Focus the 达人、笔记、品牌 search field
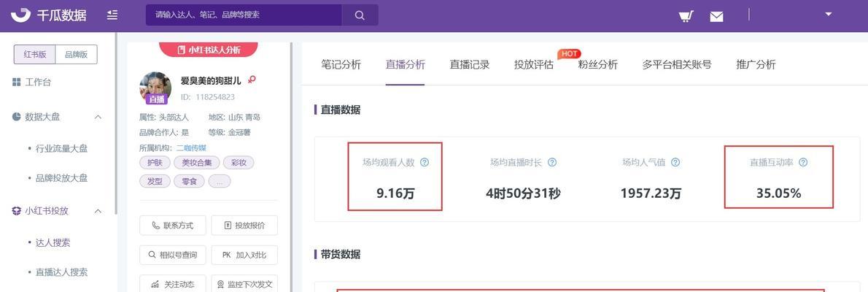The width and height of the screenshot is (868, 292). click(244, 15)
